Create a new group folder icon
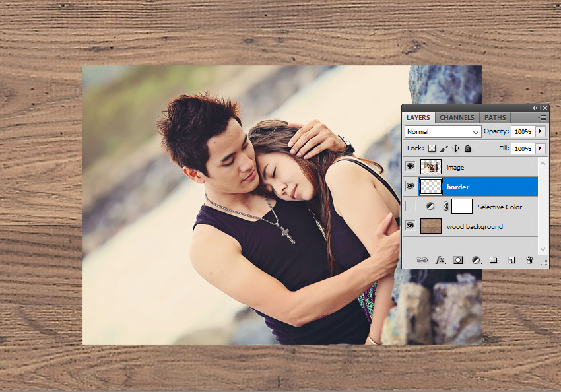This screenshot has width=561, height=392. (x=493, y=261)
